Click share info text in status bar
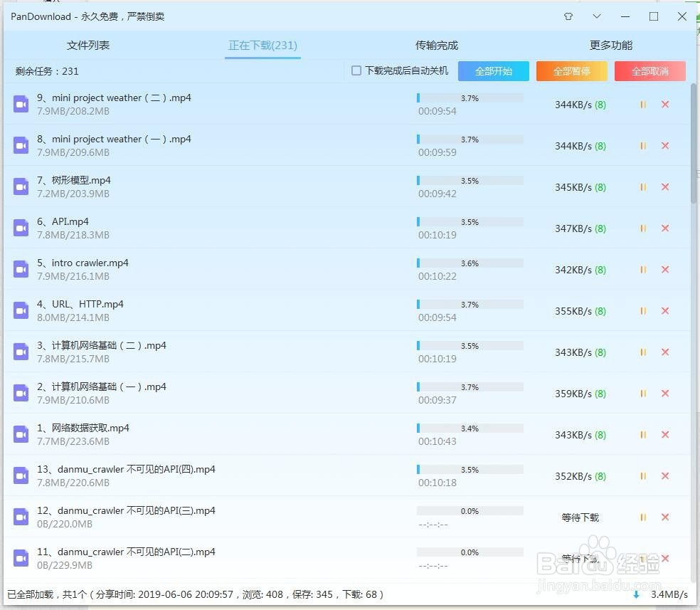 (196, 594)
